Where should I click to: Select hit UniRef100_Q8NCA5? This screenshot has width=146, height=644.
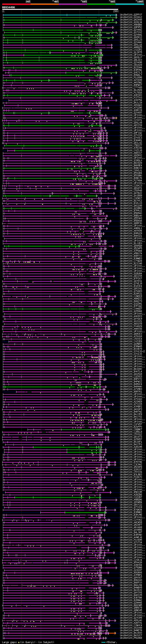point(131,610)
